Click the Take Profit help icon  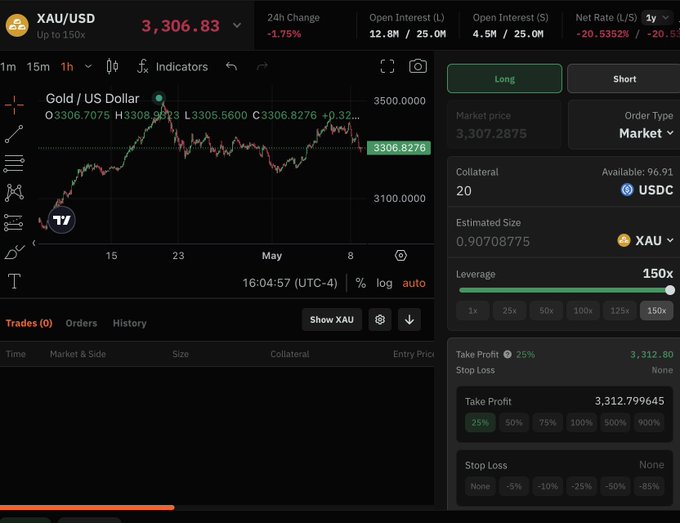click(507, 354)
